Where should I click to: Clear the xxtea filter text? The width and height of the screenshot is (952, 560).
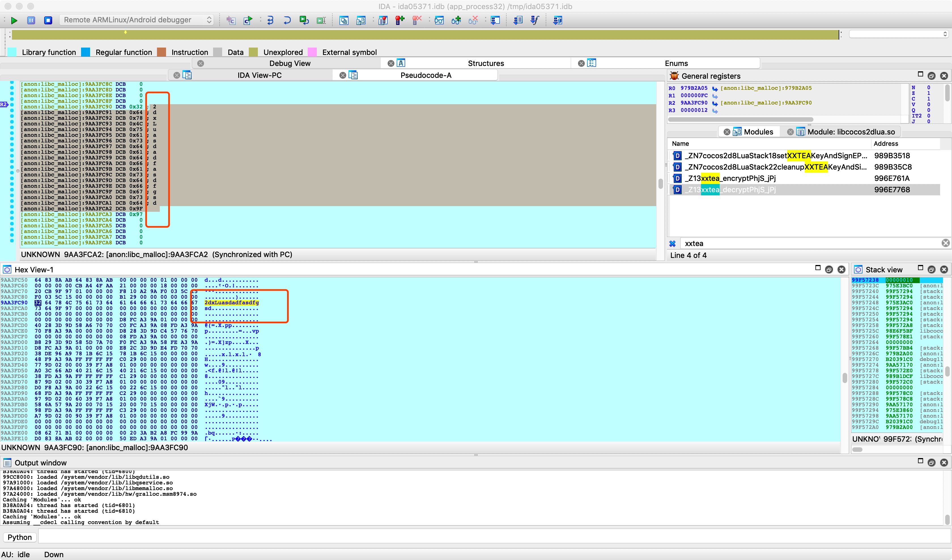pos(945,243)
